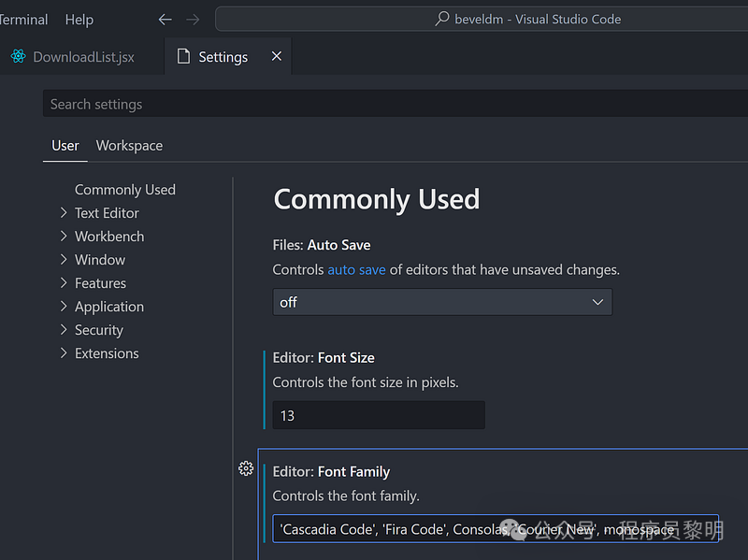Expand the Workbench tree chevron
The image size is (748, 560).
pos(64,237)
